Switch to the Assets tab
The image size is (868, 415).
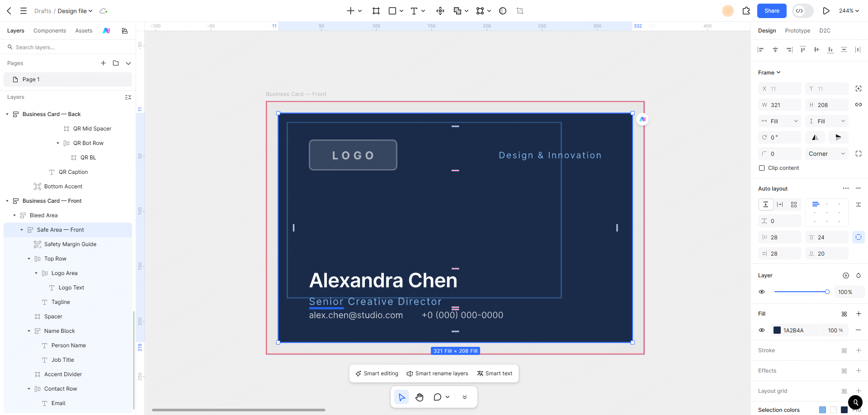click(x=84, y=31)
